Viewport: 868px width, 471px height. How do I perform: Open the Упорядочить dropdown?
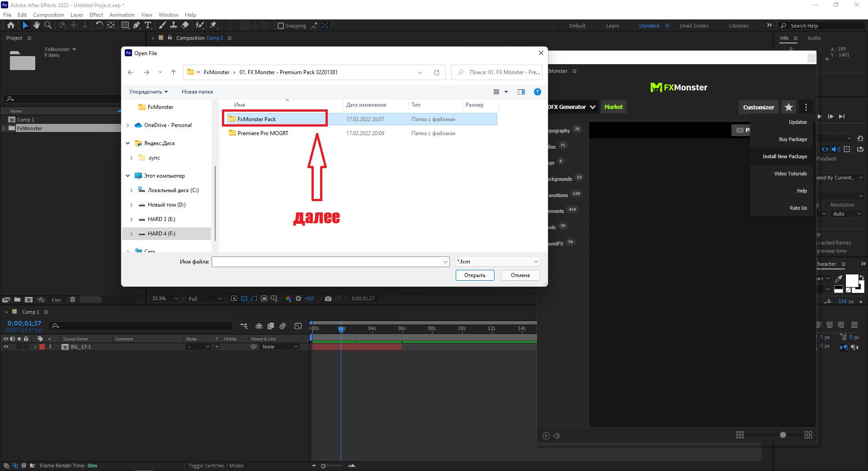pos(148,92)
